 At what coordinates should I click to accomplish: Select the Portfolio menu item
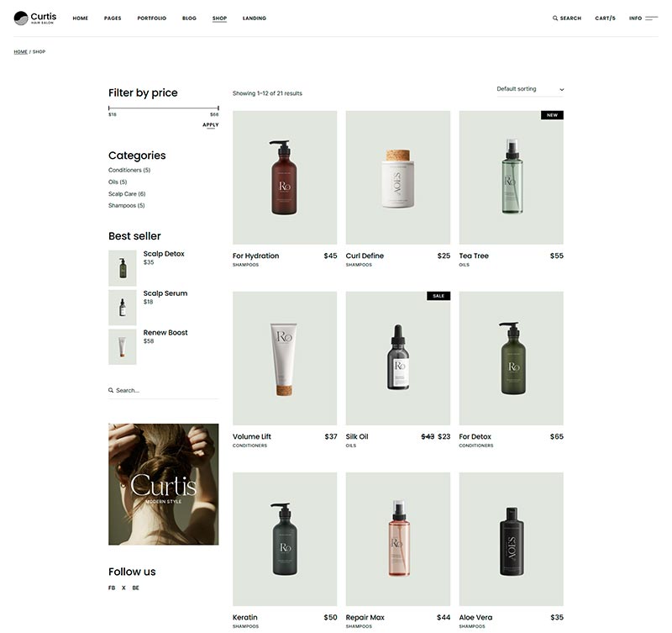(152, 18)
